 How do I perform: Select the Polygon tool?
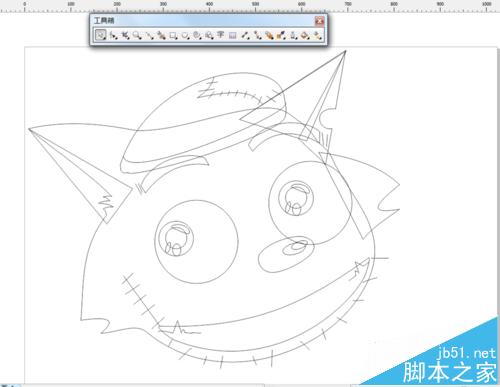[x=197, y=35]
